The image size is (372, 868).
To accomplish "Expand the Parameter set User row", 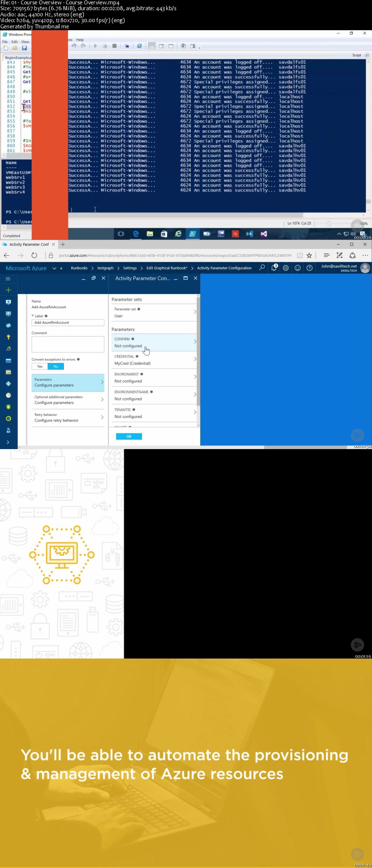I will point(154,312).
